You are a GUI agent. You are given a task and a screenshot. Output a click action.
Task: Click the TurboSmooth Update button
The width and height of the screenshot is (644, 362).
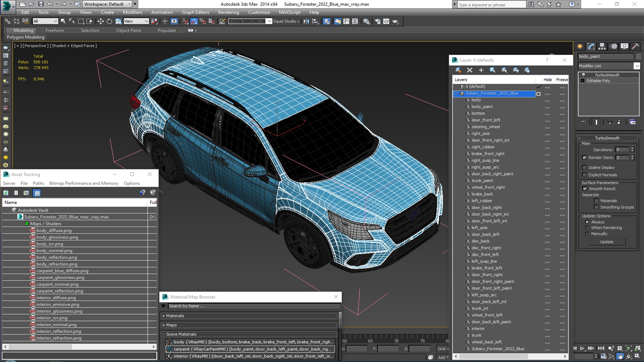(607, 242)
